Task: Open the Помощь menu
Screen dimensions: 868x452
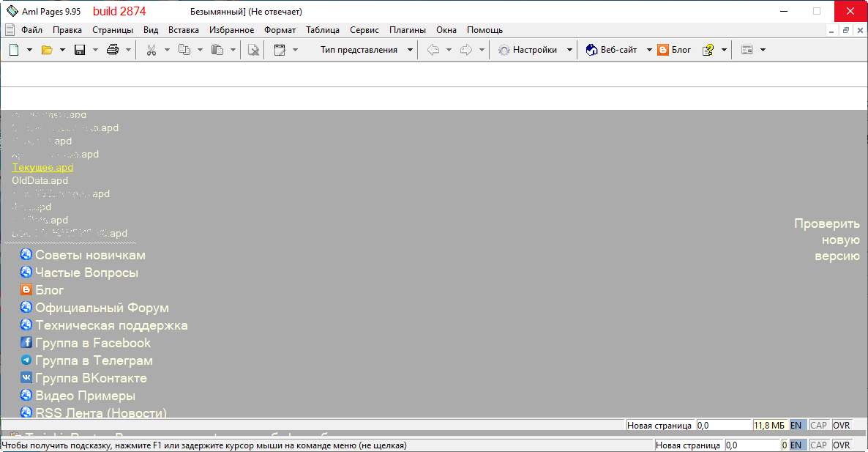Action: (x=484, y=30)
